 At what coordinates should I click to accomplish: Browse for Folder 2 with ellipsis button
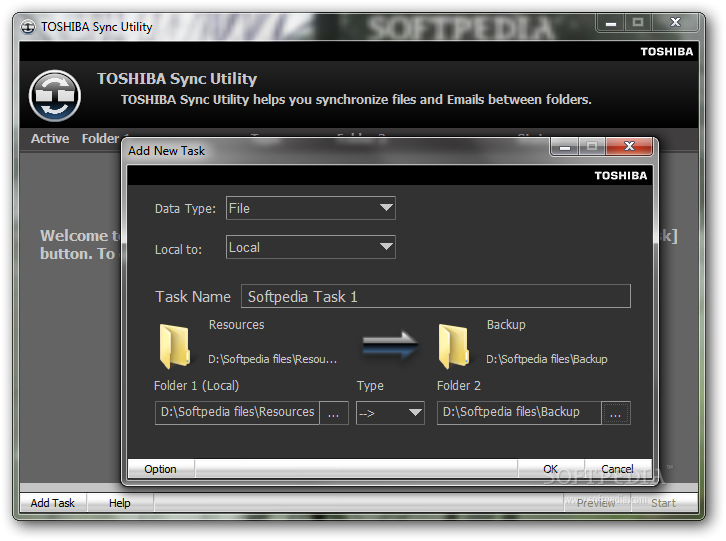click(616, 413)
